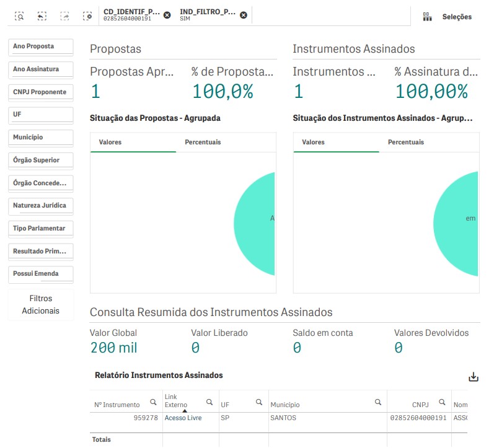Remove the IND_FILTRO_P filter selection
Viewport: 494px width, 448px height.
pyautogui.click(x=244, y=15)
